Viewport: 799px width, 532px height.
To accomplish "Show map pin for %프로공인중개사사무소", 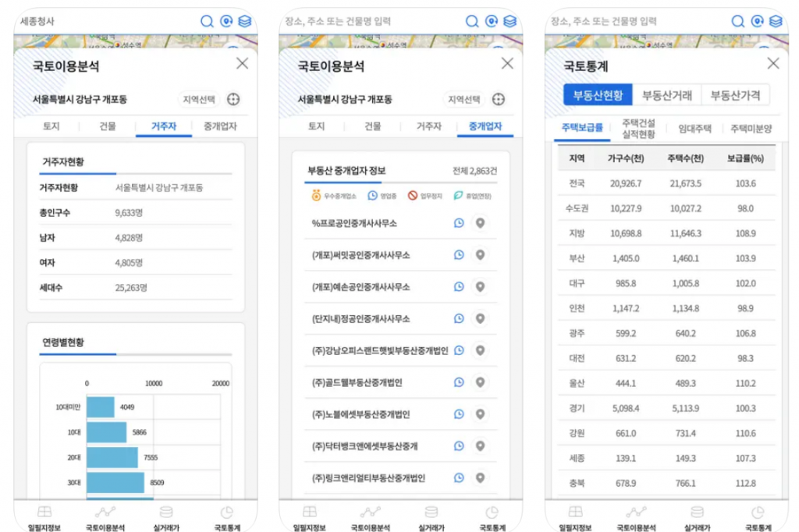I will (480, 222).
